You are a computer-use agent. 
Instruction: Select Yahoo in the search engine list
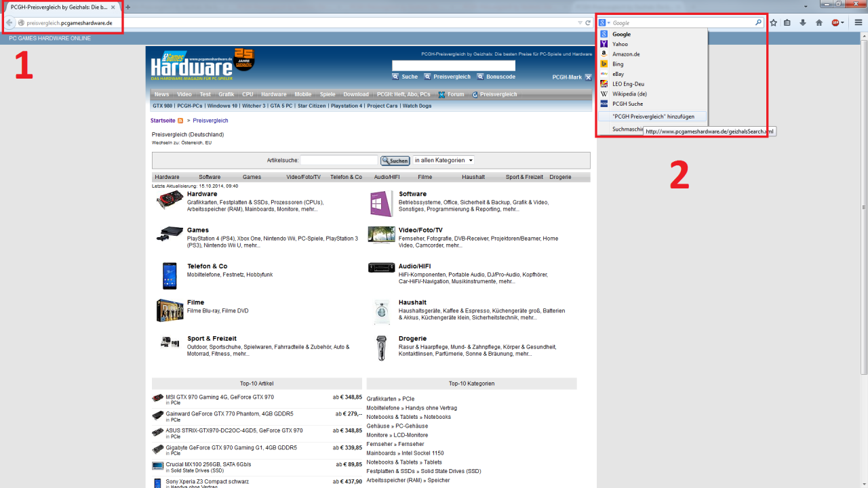(652, 44)
